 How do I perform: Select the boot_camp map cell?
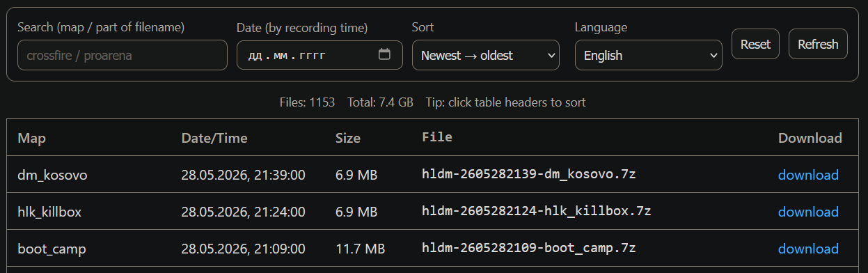(x=52, y=249)
